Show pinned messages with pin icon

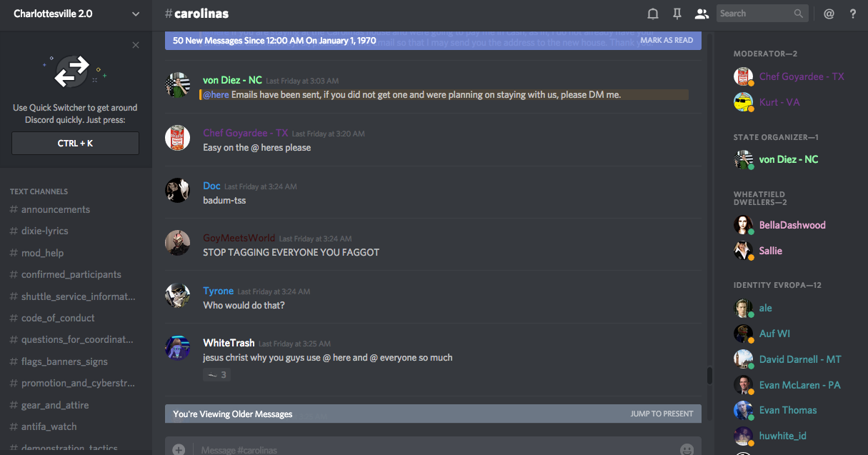677,14
